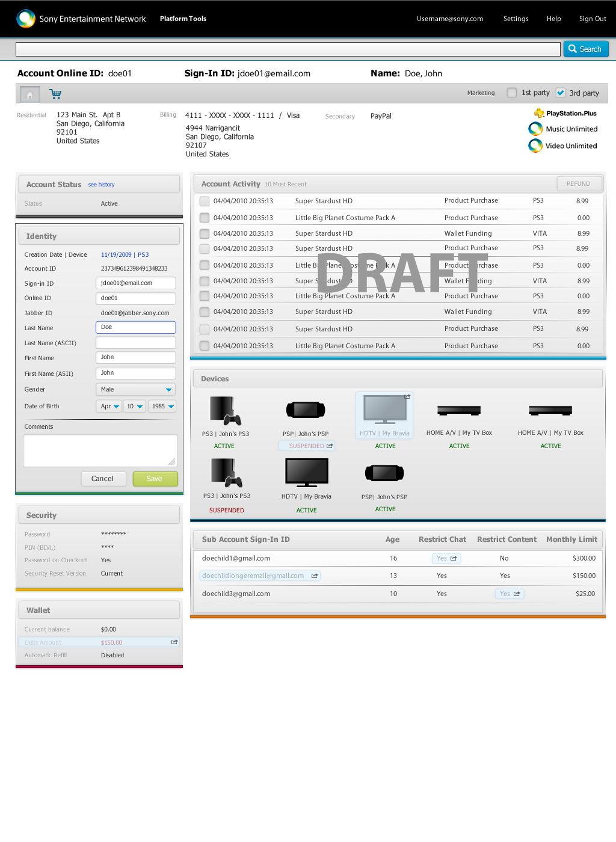The width and height of the screenshot is (616, 842).
Task: Check first Little Big Planet Costume row
Action: tap(205, 218)
